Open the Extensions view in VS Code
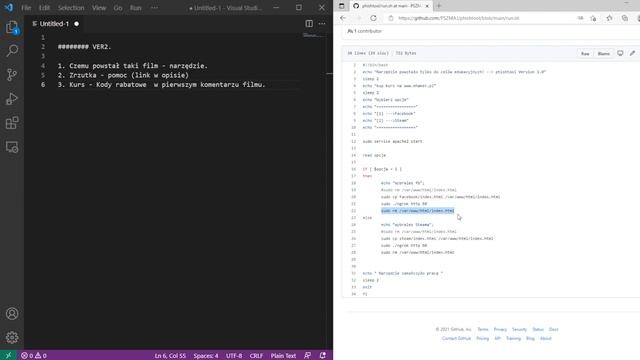The width and height of the screenshot is (640, 360). click(12, 123)
